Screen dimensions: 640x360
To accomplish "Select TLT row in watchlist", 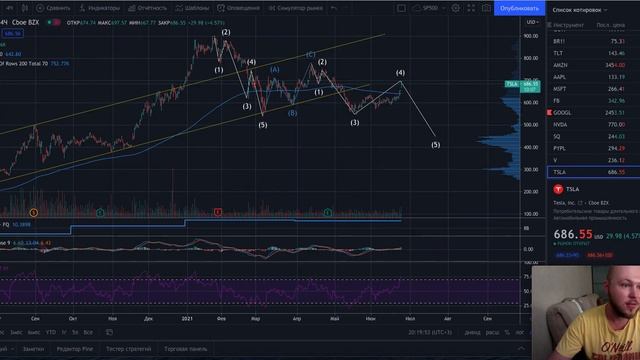I will coord(593,53).
